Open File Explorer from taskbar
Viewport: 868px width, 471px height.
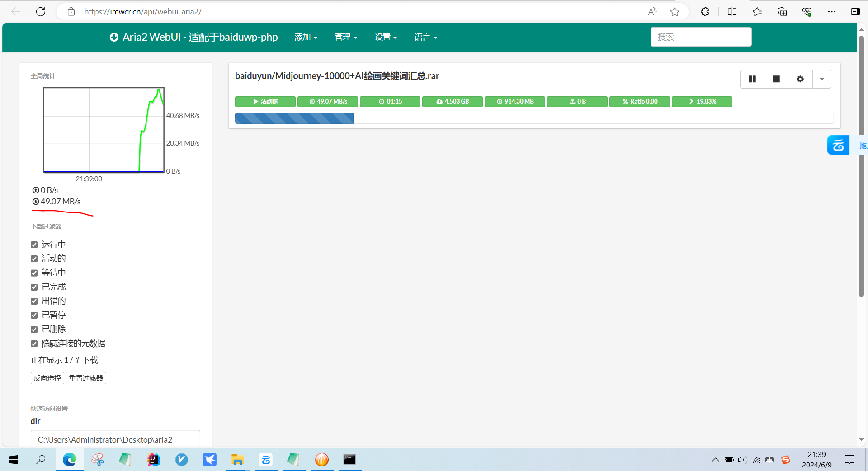[x=237, y=460]
